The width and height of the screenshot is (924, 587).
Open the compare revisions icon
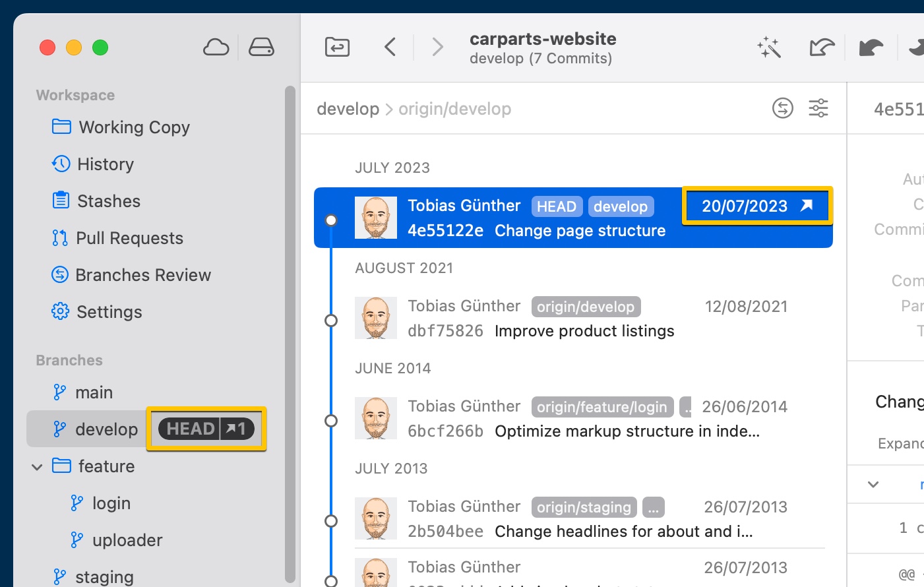coord(782,108)
